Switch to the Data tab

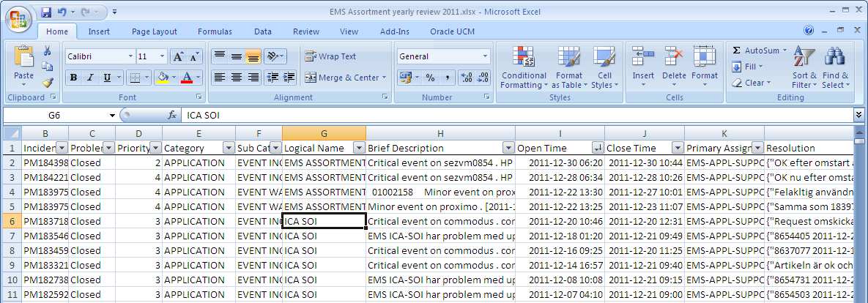point(263,31)
